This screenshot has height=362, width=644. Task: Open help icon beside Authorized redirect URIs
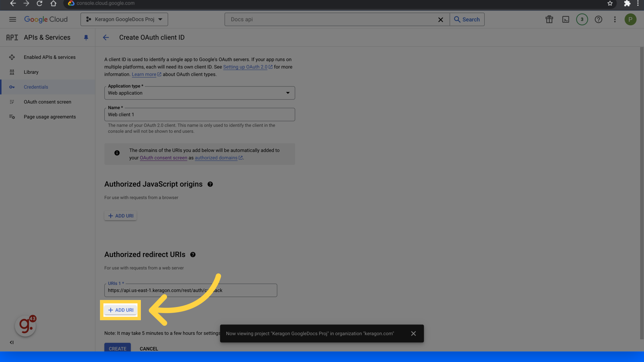[x=193, y=255]
